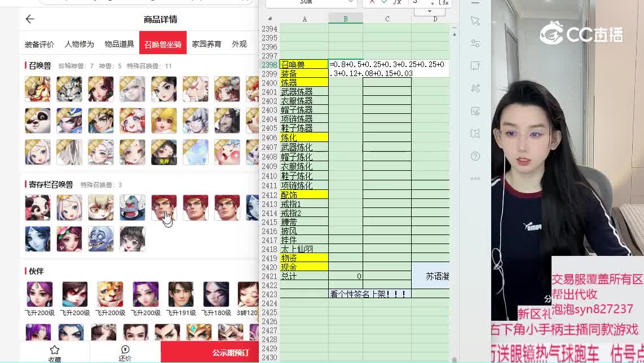Click the yellow 装备 cell

[x=304, y=73]
